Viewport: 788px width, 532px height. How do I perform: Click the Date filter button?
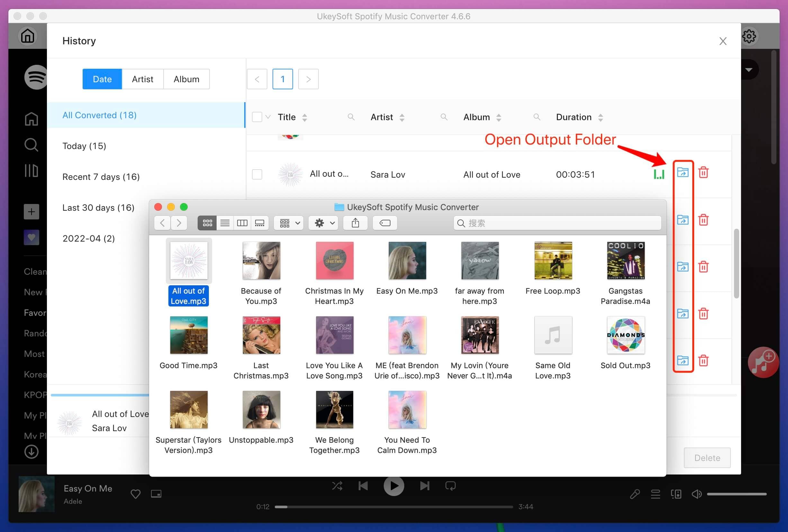[102, 78]
